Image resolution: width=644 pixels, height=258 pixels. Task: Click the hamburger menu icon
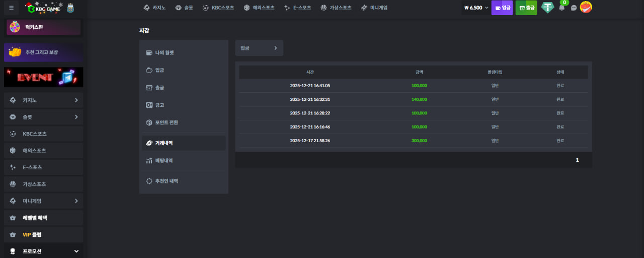click(11, 8)
